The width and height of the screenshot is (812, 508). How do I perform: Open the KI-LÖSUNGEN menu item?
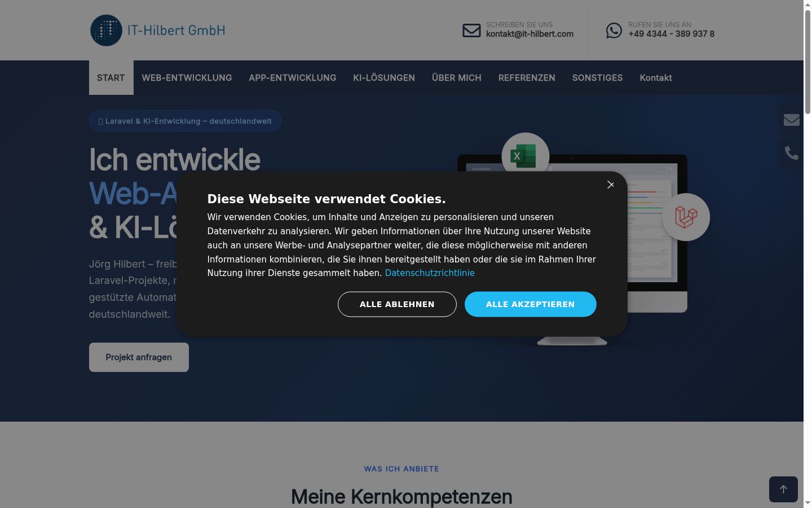384,78
